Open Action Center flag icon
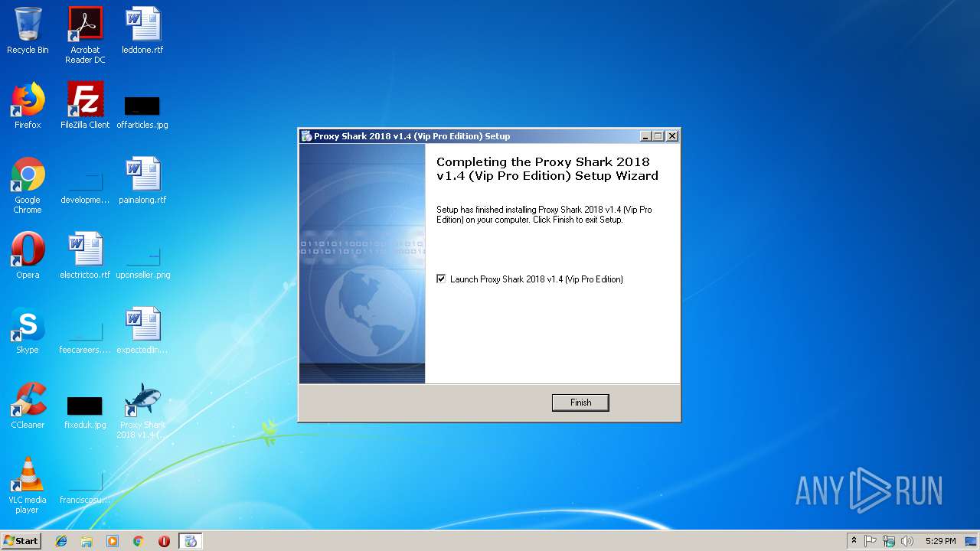The height and width of the screenshot is (551, 980). (x=871, y=541)
